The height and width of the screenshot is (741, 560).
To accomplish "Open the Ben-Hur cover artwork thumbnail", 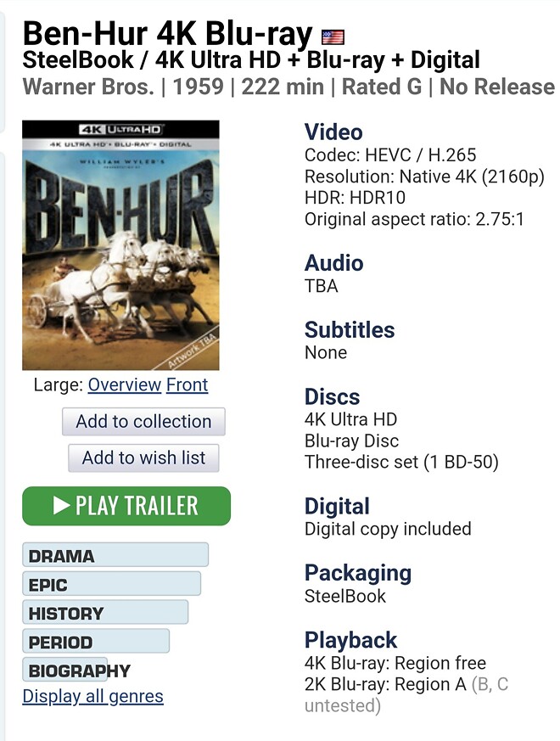I will click(x=120, y=244).
